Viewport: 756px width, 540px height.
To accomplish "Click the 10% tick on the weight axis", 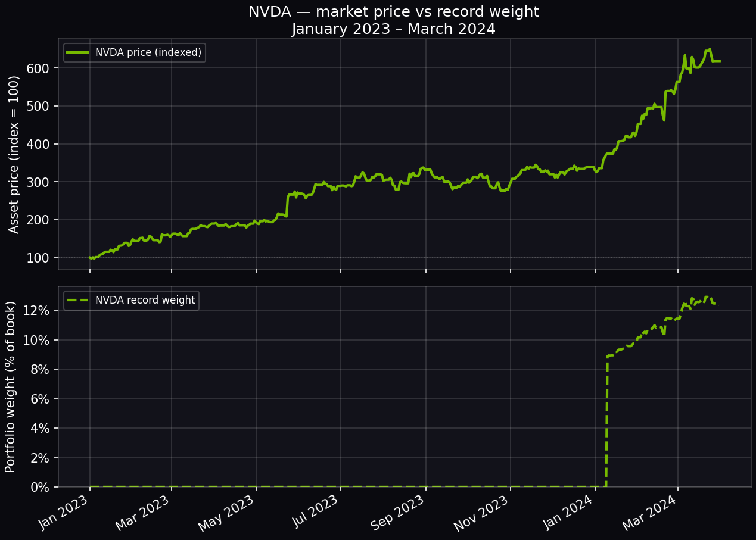I will (x=38, y=340).
